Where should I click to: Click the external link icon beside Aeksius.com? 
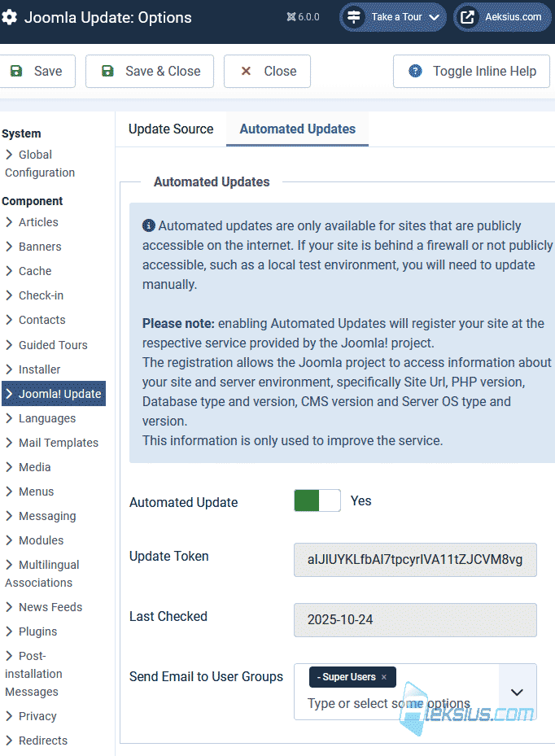(x=467, y=17)
